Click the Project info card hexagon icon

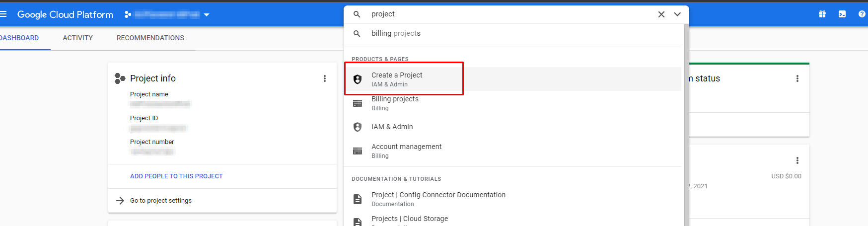[x=120, y=78]
